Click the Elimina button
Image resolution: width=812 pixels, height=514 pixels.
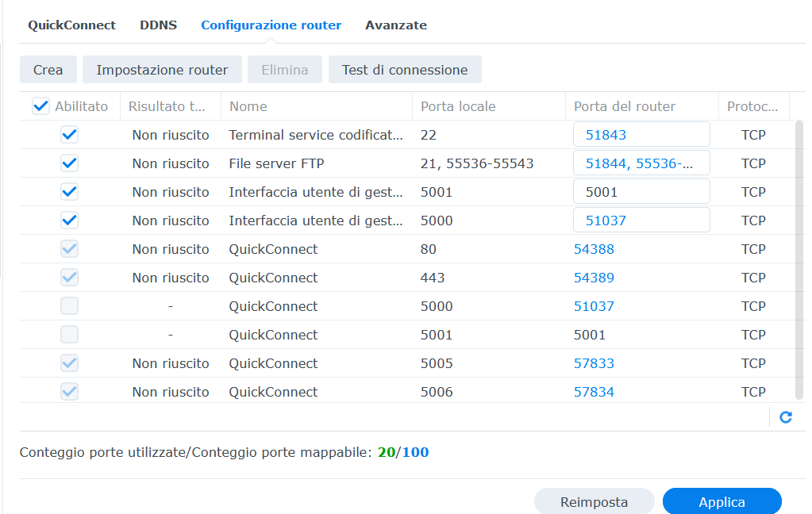(x=285, y=70)
